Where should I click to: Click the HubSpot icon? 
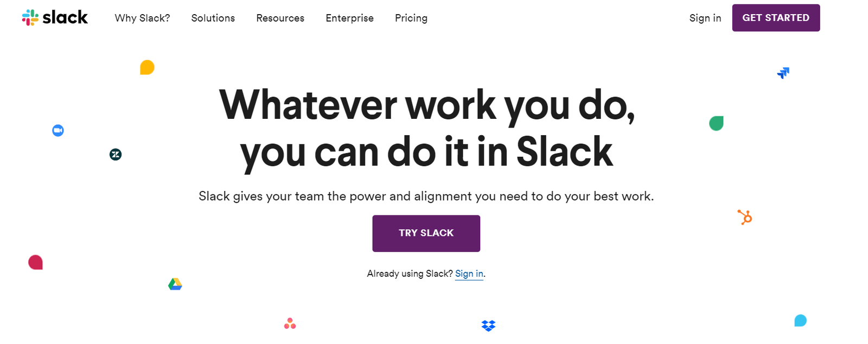(745, 218)
